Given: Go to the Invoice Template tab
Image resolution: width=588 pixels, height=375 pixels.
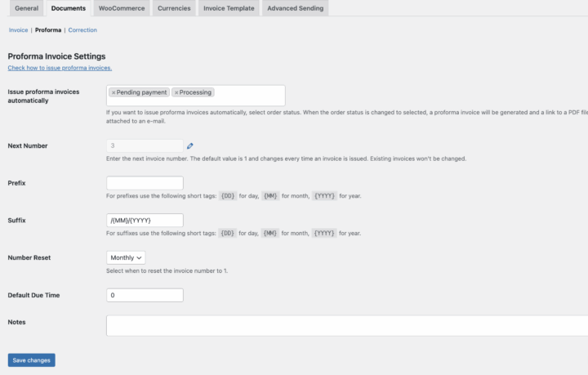Looking at the screenshot, I should 229,8.
